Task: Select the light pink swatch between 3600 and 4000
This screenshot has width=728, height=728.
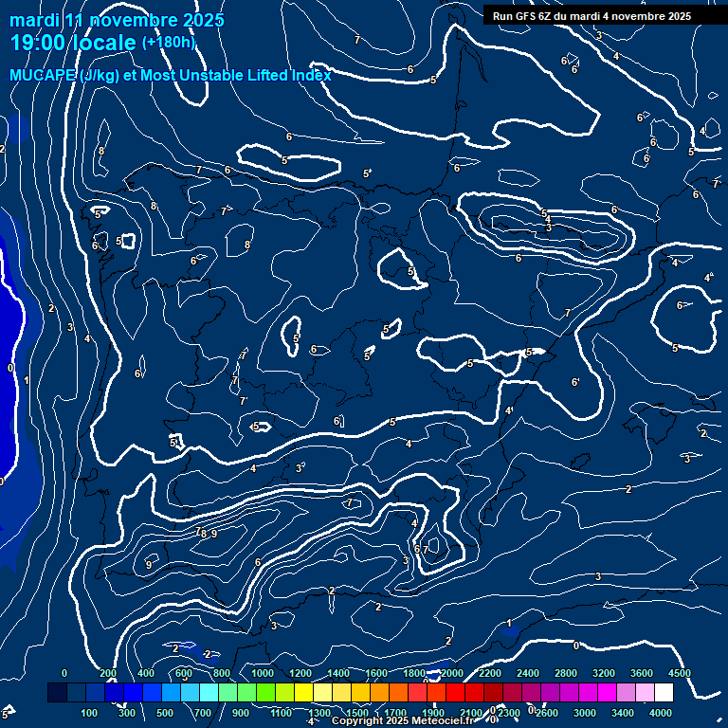Action: pyautogui.click(x=645, y=692)
